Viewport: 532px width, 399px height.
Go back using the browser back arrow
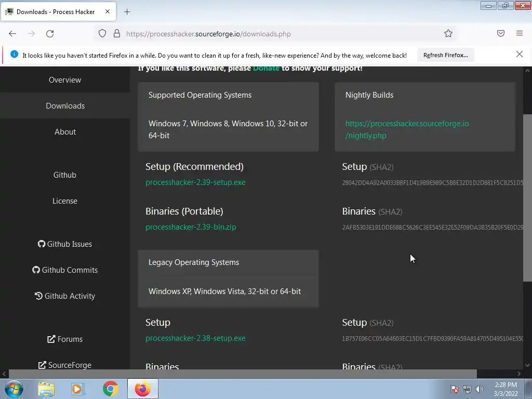[12, 34]
